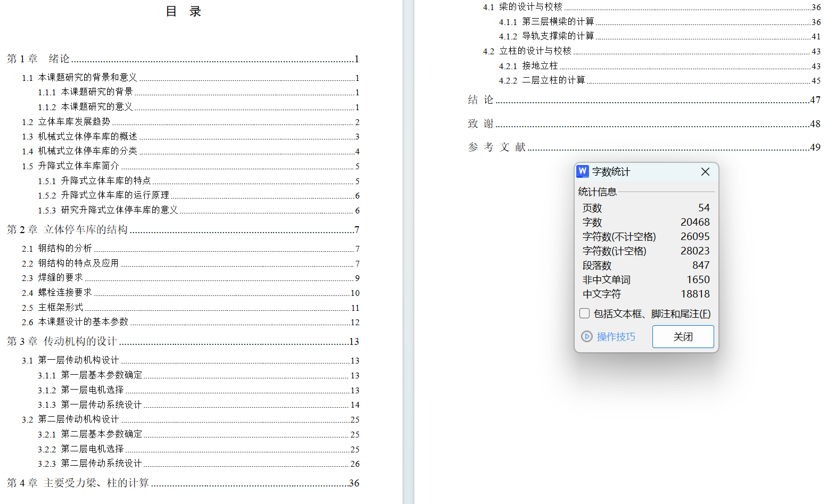Select the 字符数(计空格) value 28023
826x504 pixels.
click(695, 251)
